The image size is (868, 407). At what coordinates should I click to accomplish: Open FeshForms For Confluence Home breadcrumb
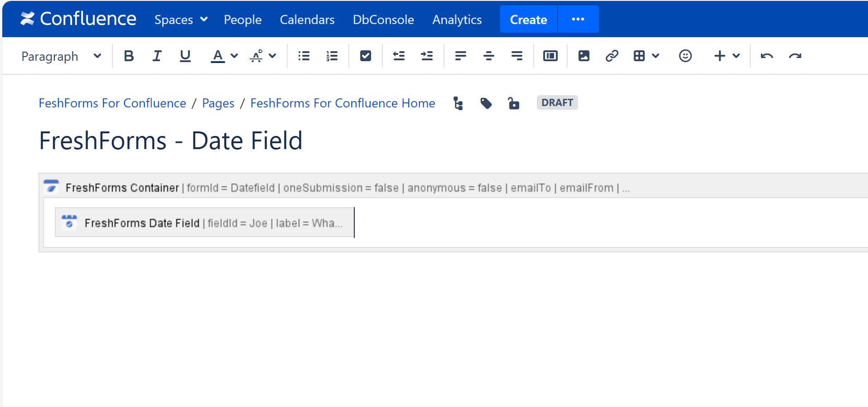coord(342,103)
